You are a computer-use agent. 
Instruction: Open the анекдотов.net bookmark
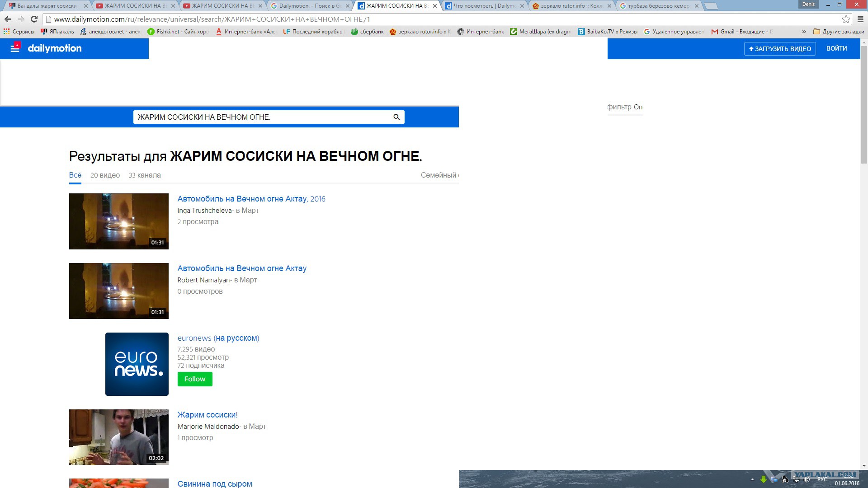pos(110,32)
